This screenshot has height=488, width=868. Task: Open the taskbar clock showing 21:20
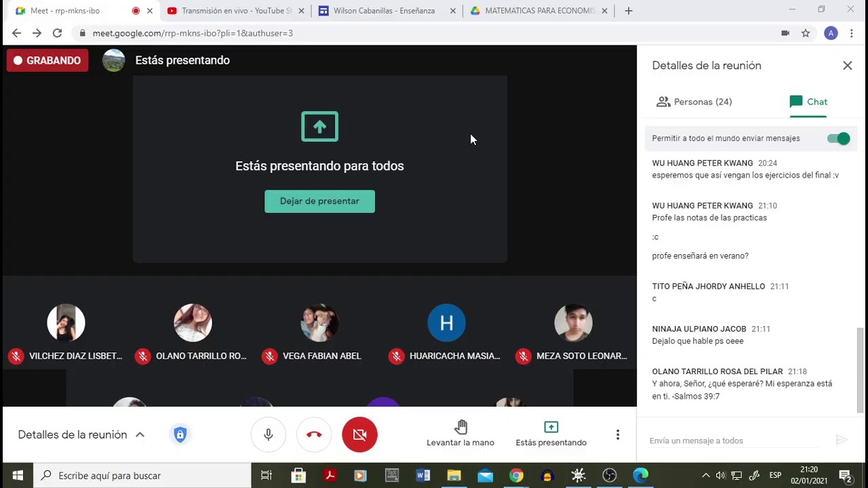(x=809, y=476)
